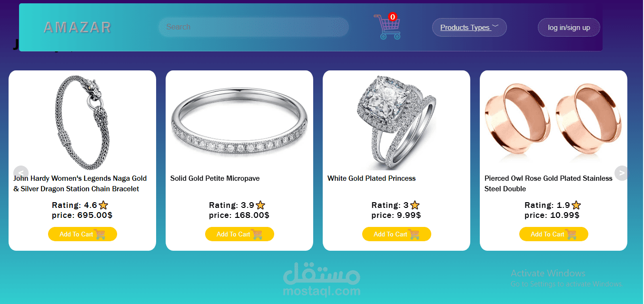Add John Hardy Naga bracelet to cart
Image resolution: width=644 pixels, height=304 pixels.
click(x=82, y=234)
